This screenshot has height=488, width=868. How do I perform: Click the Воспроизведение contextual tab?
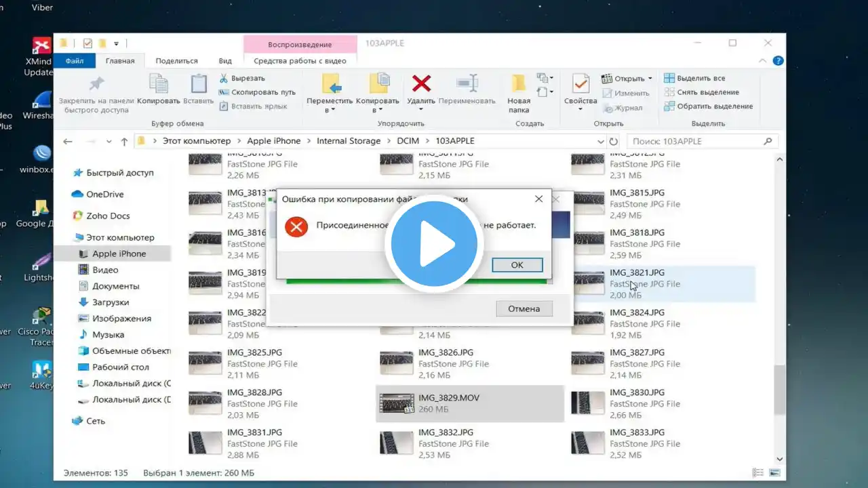pos(300,44)
